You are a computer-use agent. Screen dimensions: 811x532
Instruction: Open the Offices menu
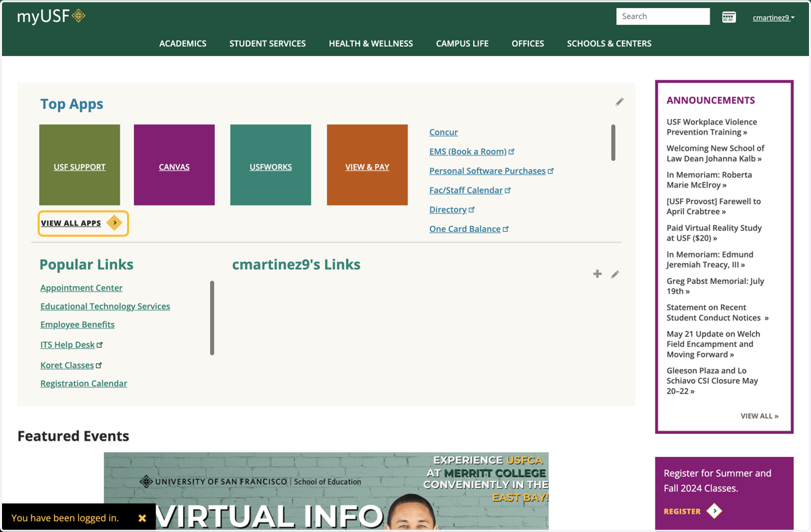coord(528,43)
